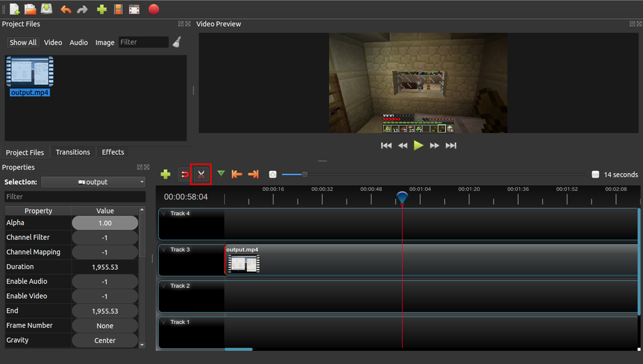Click the Frame Number value None
This screenshot has width=643, height=364.
click(105, 326)
